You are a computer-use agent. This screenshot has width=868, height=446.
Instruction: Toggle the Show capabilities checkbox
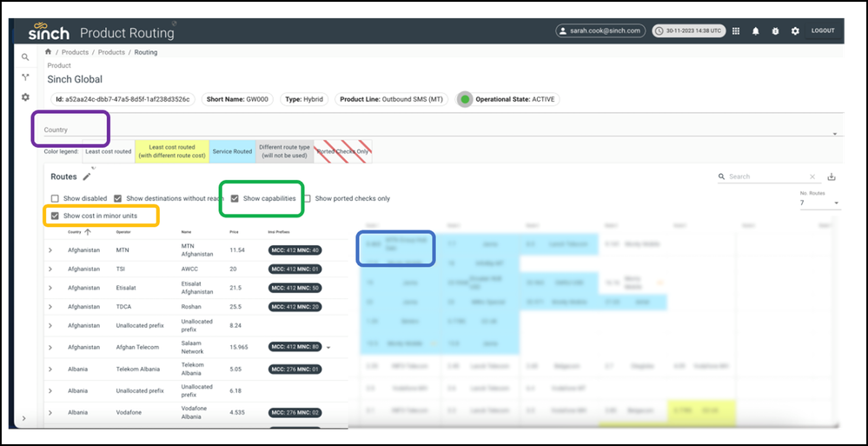[x=235, y=198]
